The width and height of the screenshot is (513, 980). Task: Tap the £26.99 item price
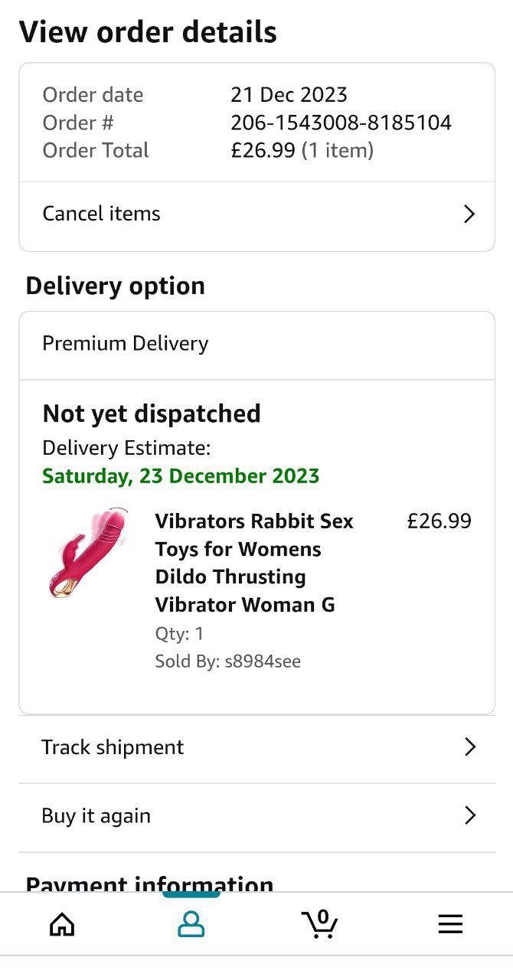click(439, 521)
